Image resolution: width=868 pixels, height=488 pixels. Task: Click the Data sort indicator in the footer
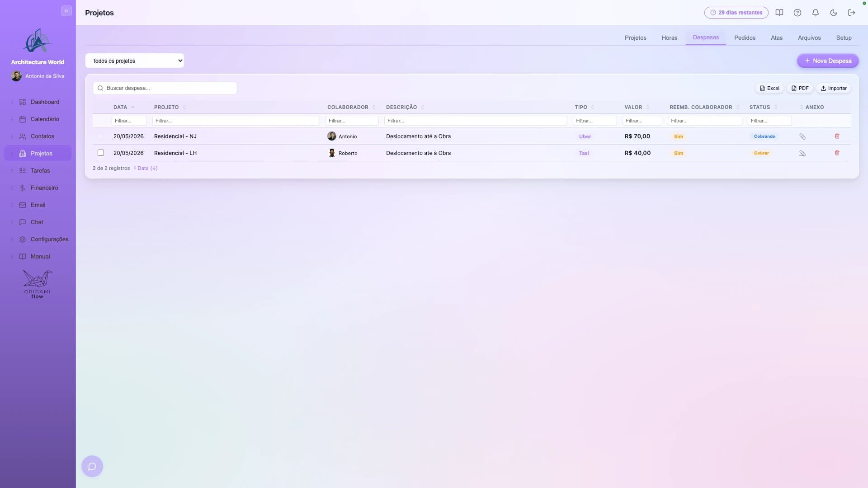(x=146, y=168)
